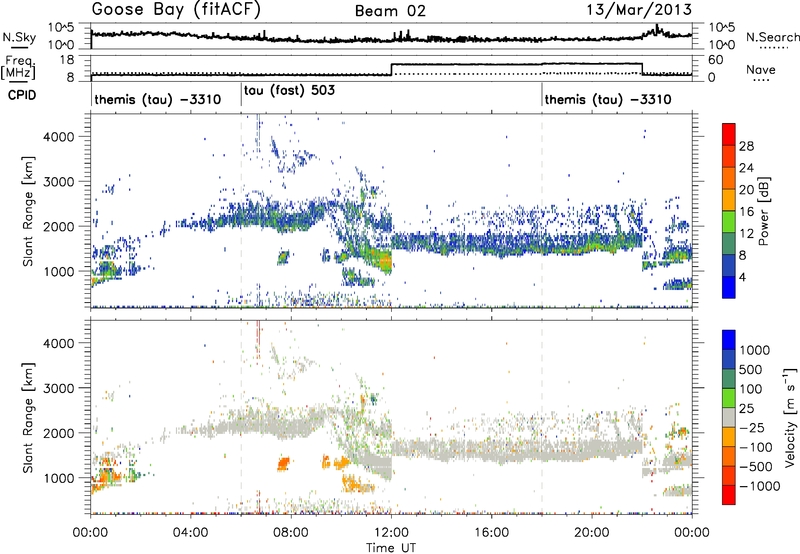Screen dimensions: 800x554
Task: Click the noise spike near 22:30 in N.Sky plot
Action: [x=657, y=29]
